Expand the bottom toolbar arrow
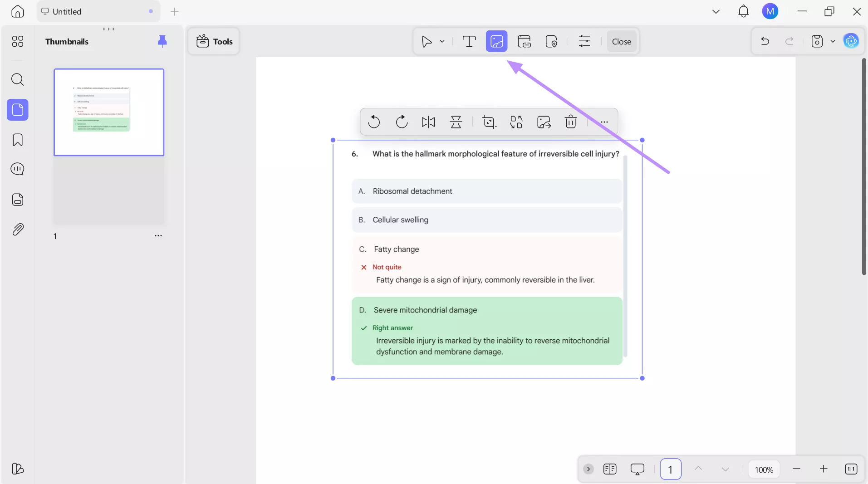The height and width of the screenshot is (484, 868). coord(588,469)
